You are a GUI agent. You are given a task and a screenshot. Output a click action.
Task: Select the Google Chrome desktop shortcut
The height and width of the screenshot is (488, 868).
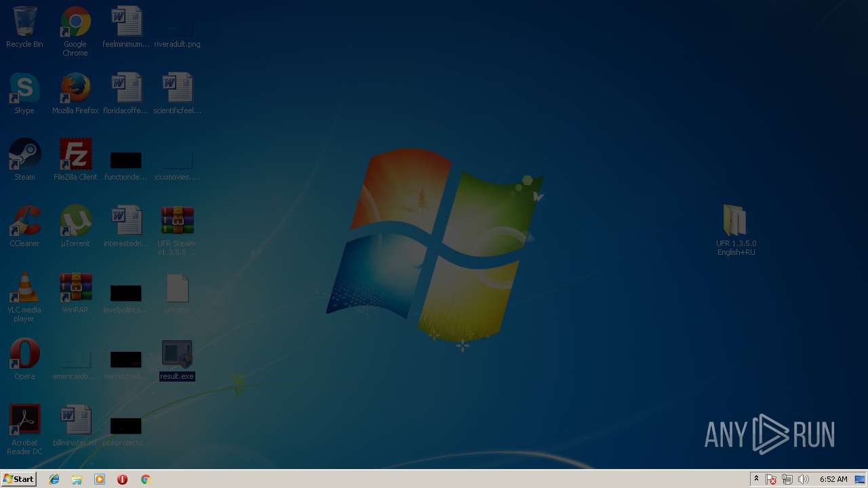[x=75, y=31]
